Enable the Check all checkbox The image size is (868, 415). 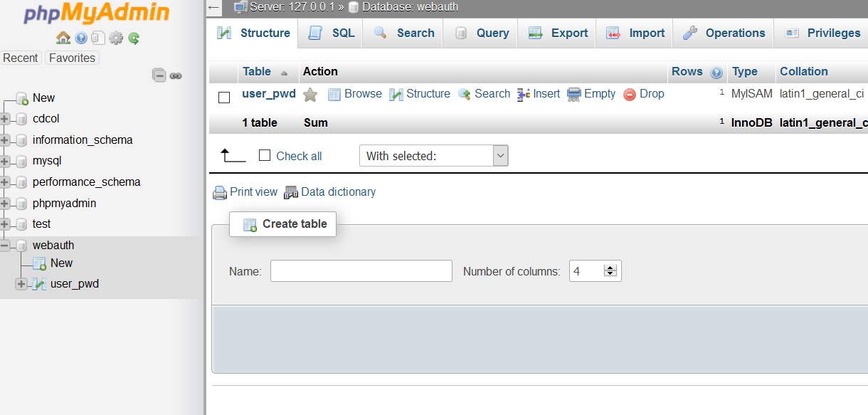[x=265, y=156]
